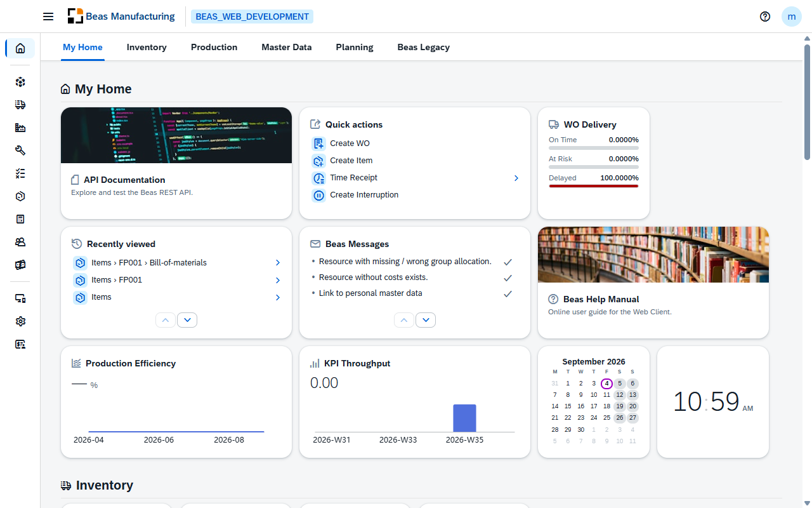Switch to the Inventory tab

[147, 47]
